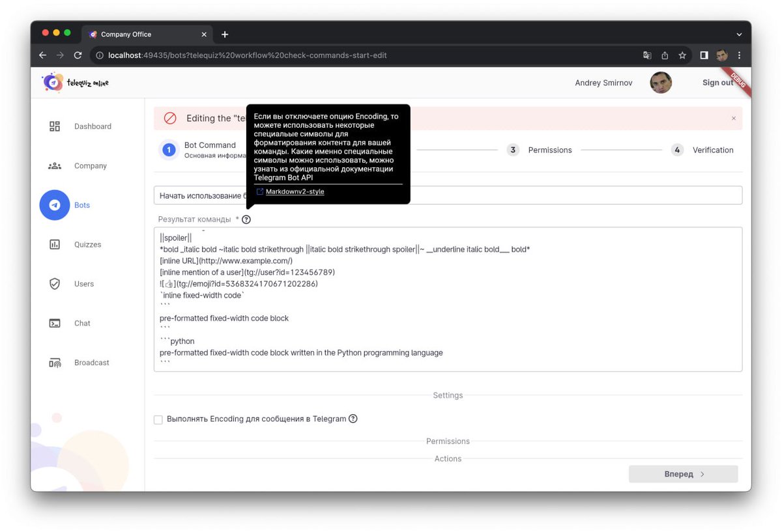This screenshot has height=532, width=782.
Task: Open the Chat terminal icon
Action: coord(55,324)
